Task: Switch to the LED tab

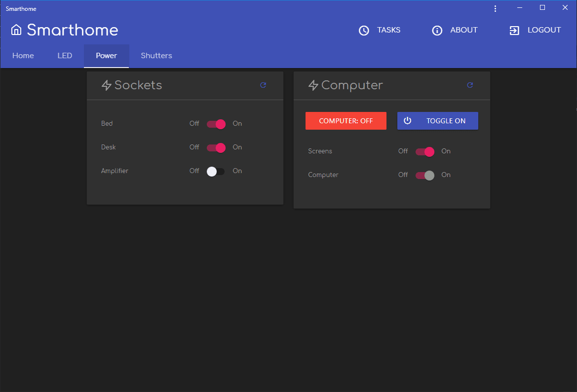Action: (x=65, y=56)
